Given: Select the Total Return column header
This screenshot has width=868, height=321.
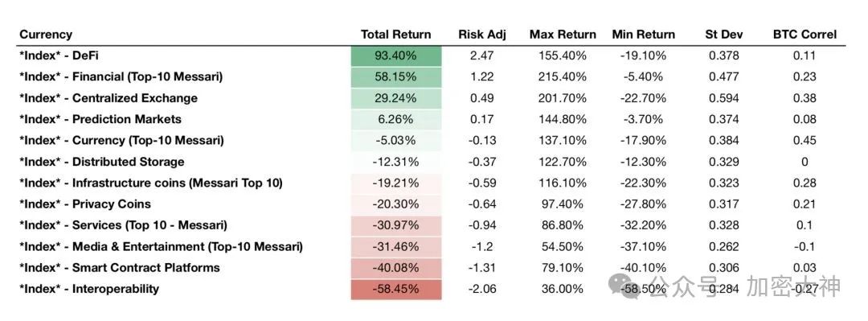Looking at the screenshot, I should tap(395, 35).
